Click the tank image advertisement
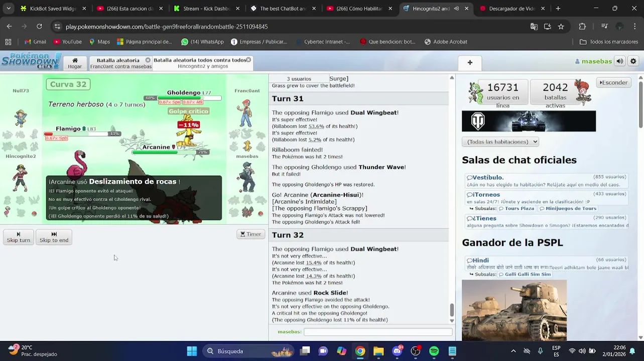This screenshot has height=361, width=644. pos(514,310)
